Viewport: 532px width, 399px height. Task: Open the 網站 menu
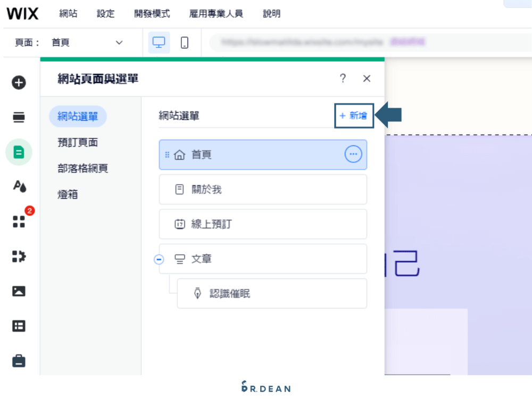(68, 14)
